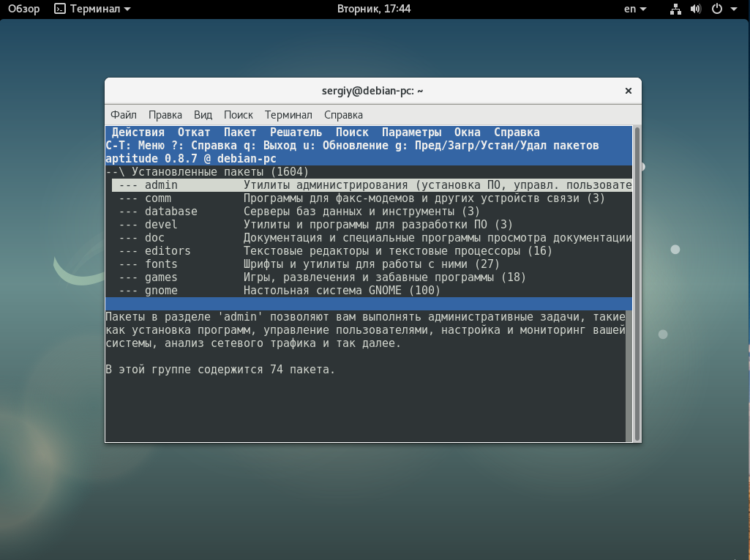Collapse the Установленные пакеты (1604) tree
The height and width of the screenshot is (560, 750).
(207, 172)
